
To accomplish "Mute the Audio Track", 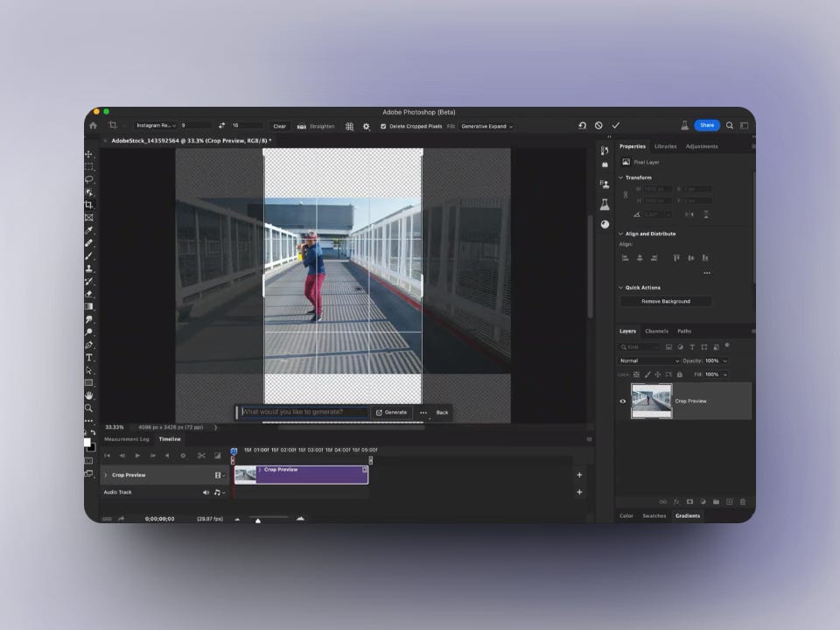I will (x=206, y=493).
